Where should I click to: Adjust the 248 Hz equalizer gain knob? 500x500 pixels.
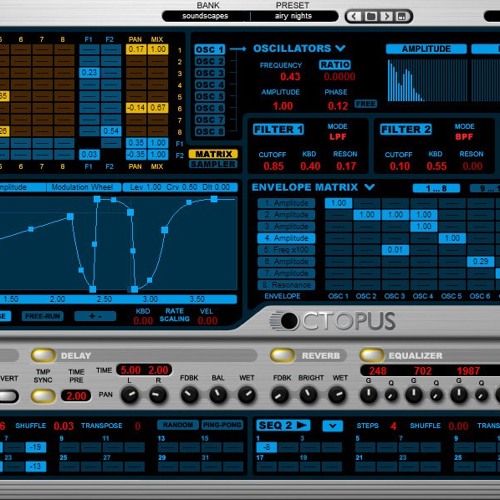pos(368,395)
